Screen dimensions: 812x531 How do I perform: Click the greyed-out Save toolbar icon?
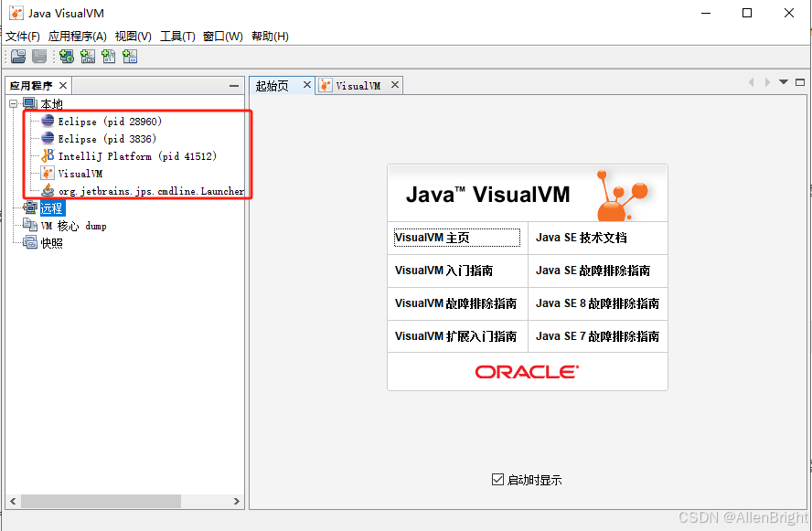(x=39, y=57)
